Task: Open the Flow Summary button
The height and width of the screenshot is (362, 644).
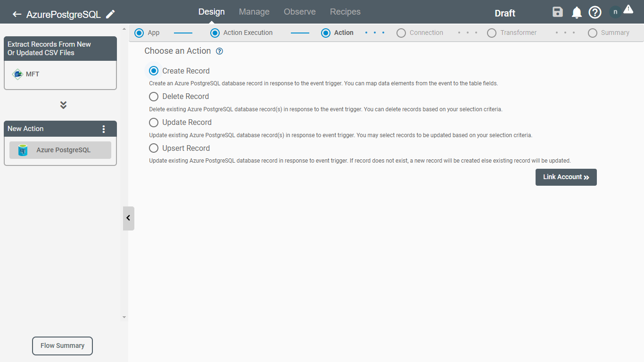Action: click(x=62, y=346)
